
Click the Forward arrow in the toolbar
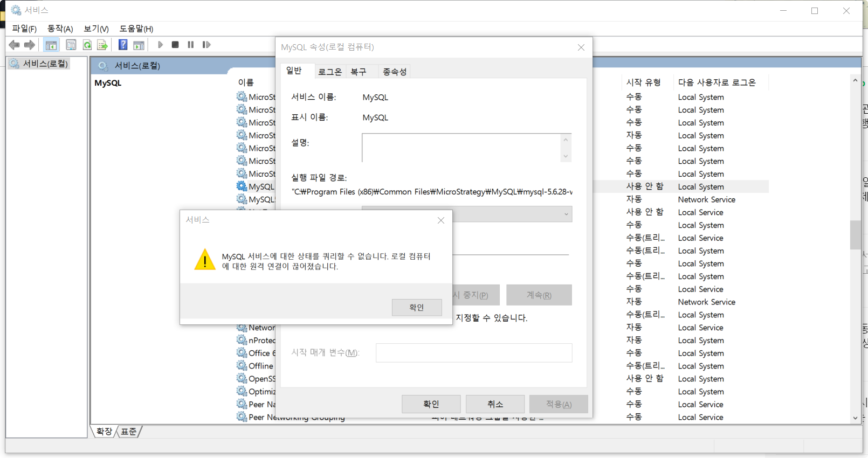30,45
